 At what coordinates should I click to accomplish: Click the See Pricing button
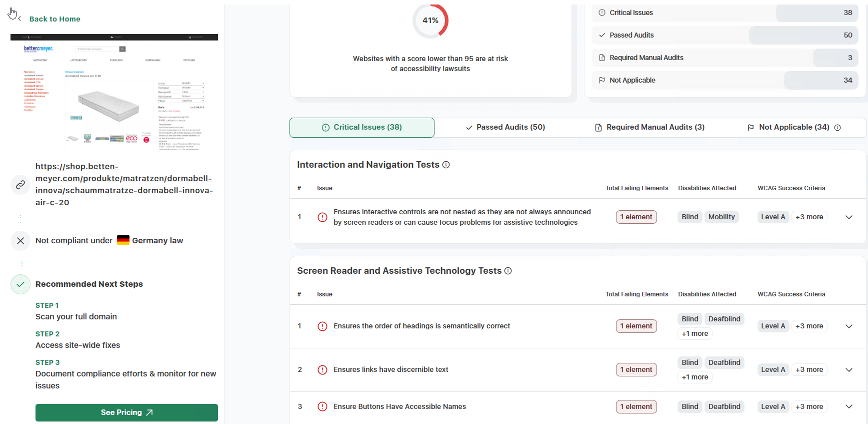pos(126,412)
